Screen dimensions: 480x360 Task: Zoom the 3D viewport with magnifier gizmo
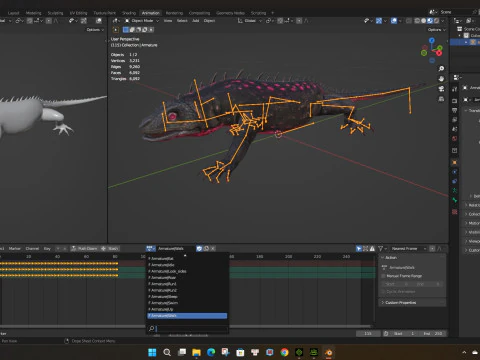pyautogui.click(x=441, y=69)
